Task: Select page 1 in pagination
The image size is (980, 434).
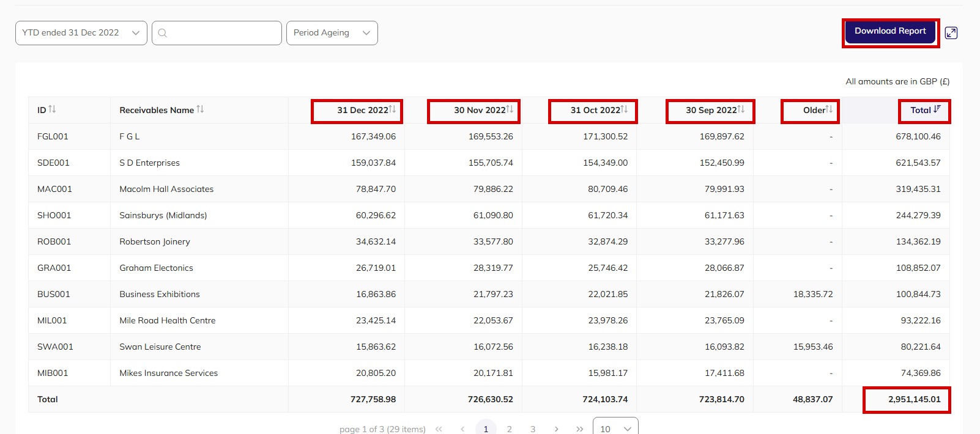Action: [486, 427]
